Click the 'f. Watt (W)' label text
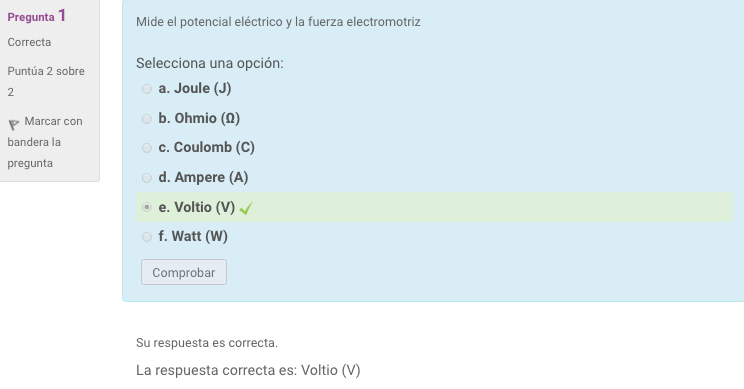 pos(193,236)
